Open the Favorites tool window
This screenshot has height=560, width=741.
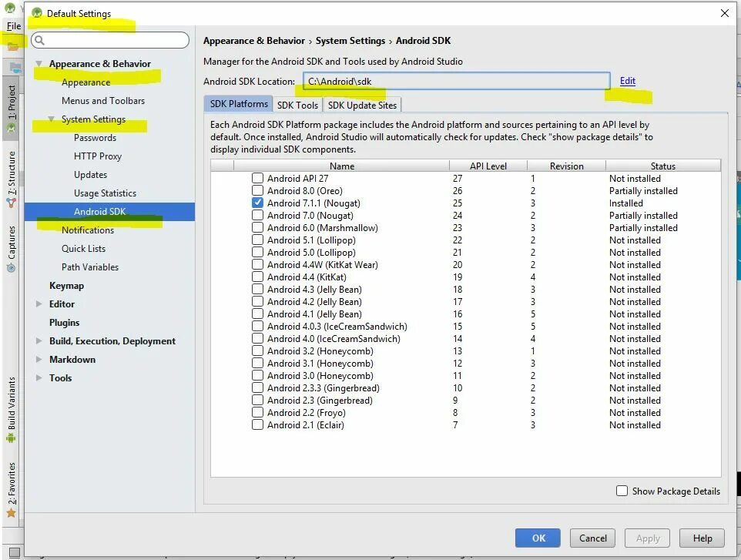click(12, 490)
